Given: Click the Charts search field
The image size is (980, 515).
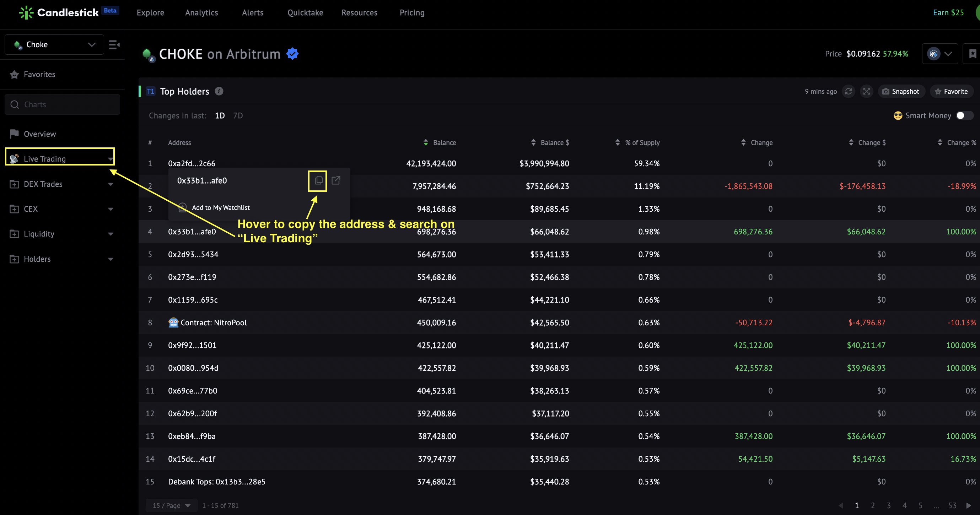Looking at the screenshot, I should click(63, 104).
